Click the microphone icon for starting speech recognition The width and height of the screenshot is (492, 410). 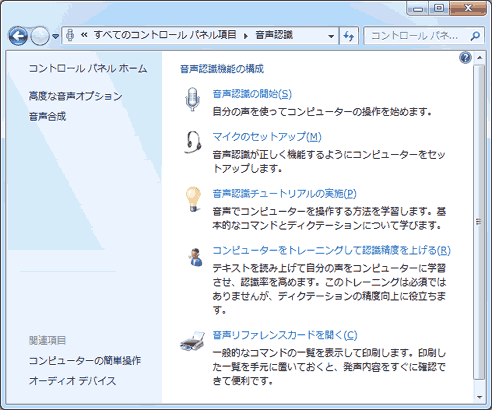(192, 99)
